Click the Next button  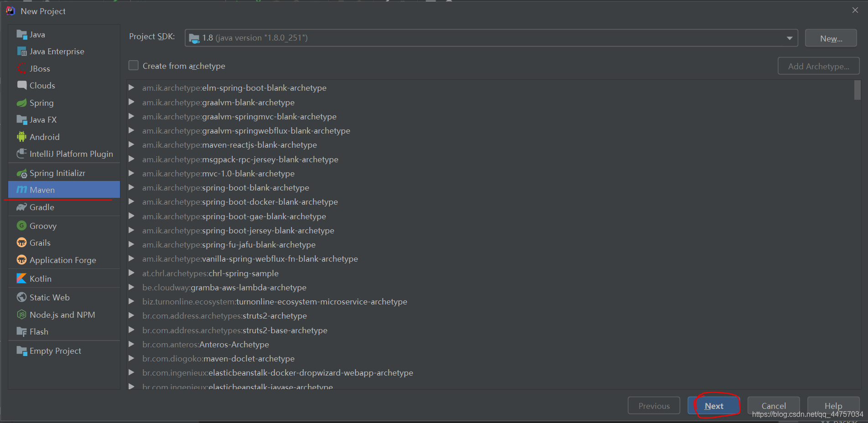(x=713, y=406)
